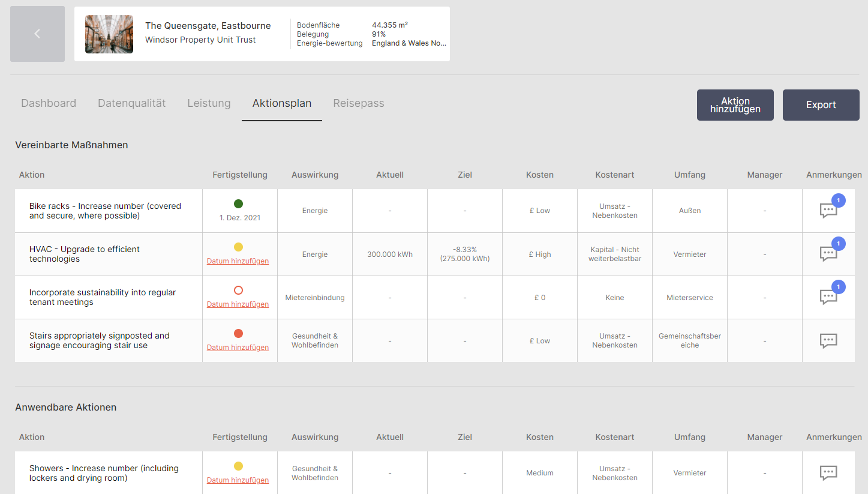This screenshot has width=868, height=494.
Task: Toggle the red status dot on the stair signage action
Action: pos(239,333)
